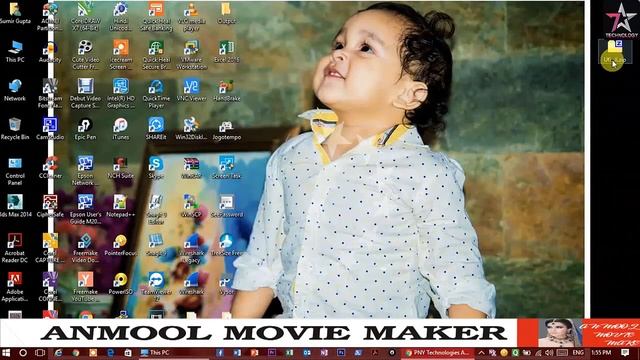Launch iTunes from the desktop

(x=120, y=129)
